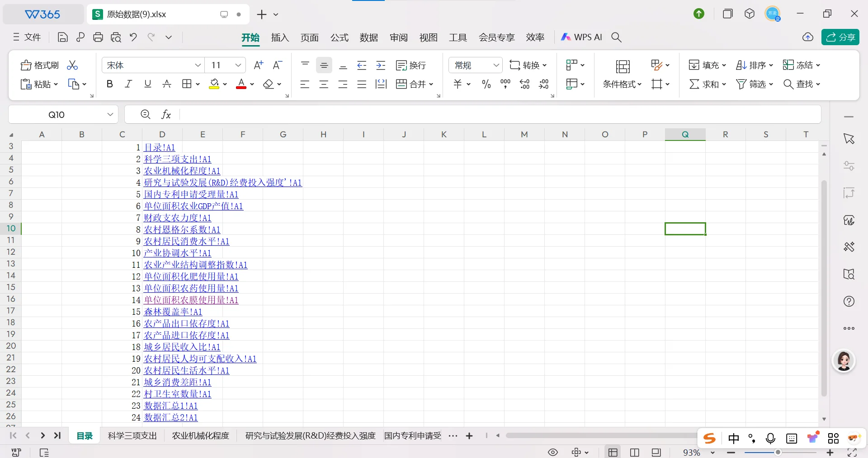
Task: Expand the Sort (排序) dropdown
Action: click(771, 65)
